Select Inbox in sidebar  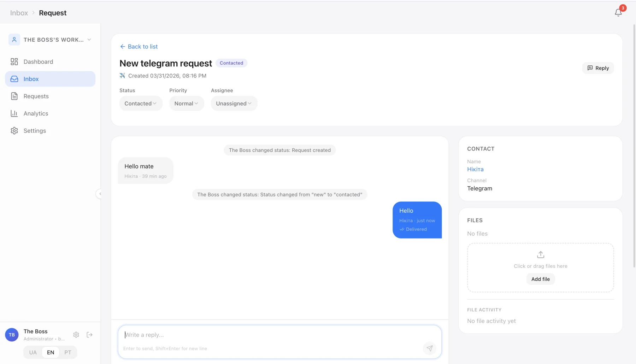tap(50, 79)
